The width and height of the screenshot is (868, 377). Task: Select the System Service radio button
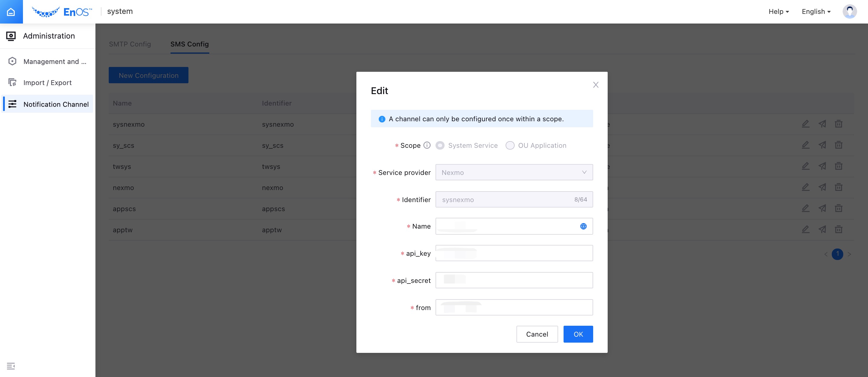pyautogui.click(x=440, y=145)
